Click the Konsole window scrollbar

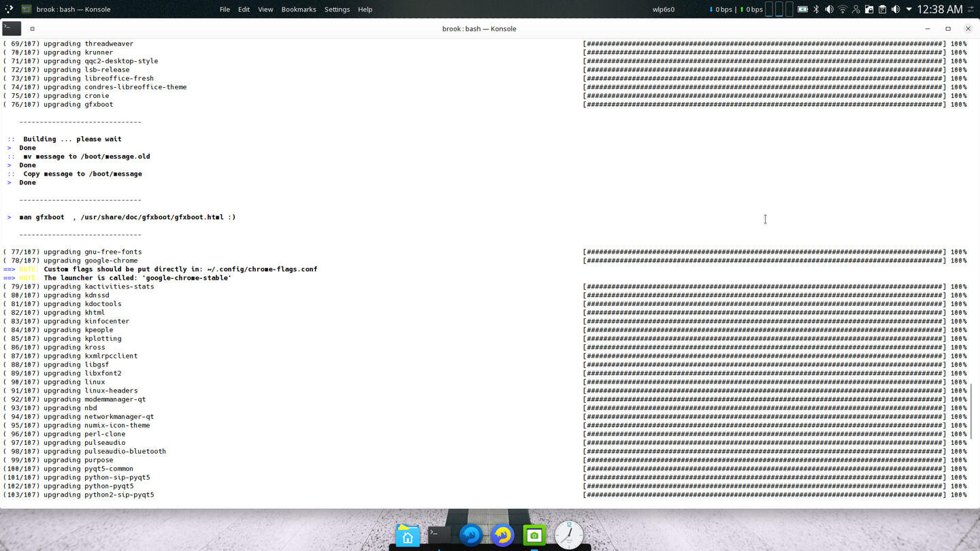[971, 412]
